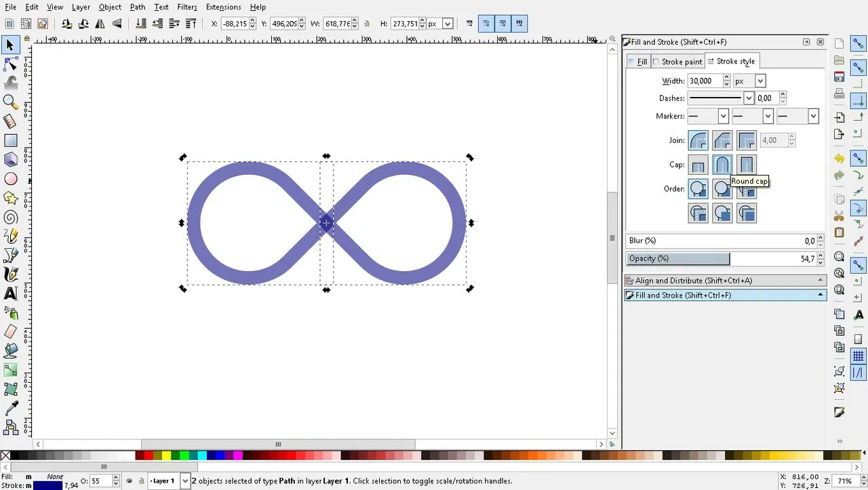Click the Cut scissors icon
The image size is (868, 490).
pyautogui.click(x=839, y=216)
